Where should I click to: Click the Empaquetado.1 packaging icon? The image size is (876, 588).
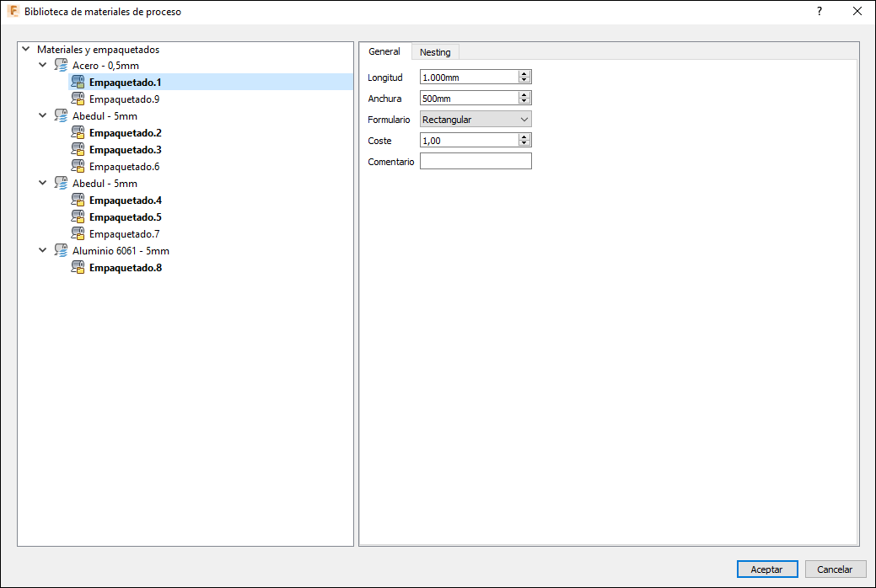click(78, 82)
